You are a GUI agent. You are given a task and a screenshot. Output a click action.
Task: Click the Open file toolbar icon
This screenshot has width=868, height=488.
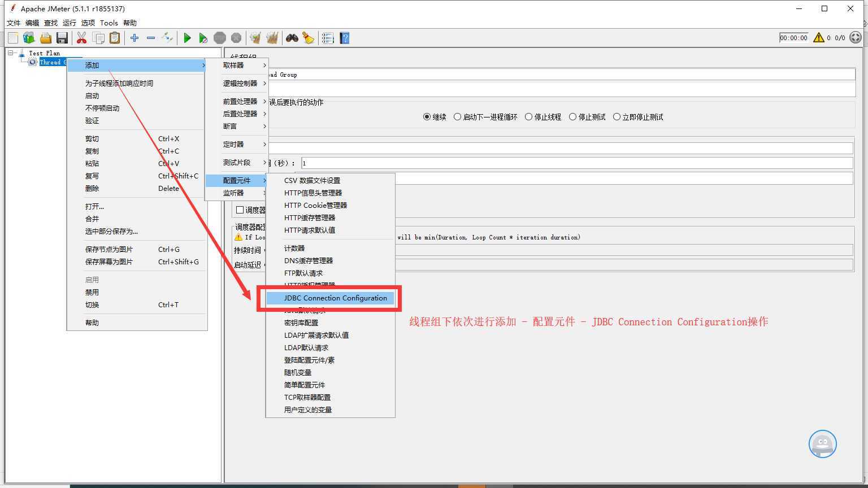coord(46,38)
